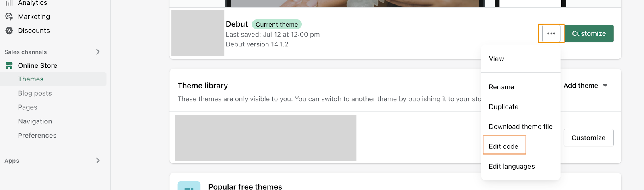Expand the Apps section chevron
The image size is (644, 190).
98,160
